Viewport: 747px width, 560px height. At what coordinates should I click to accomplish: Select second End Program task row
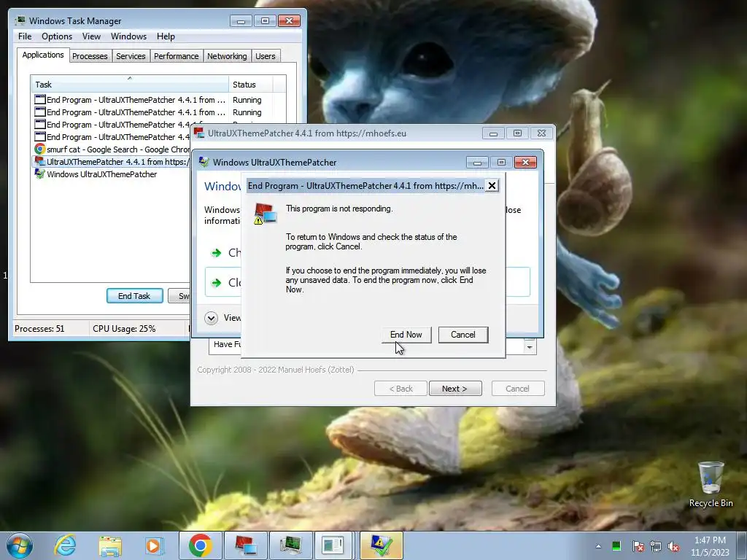158,112
